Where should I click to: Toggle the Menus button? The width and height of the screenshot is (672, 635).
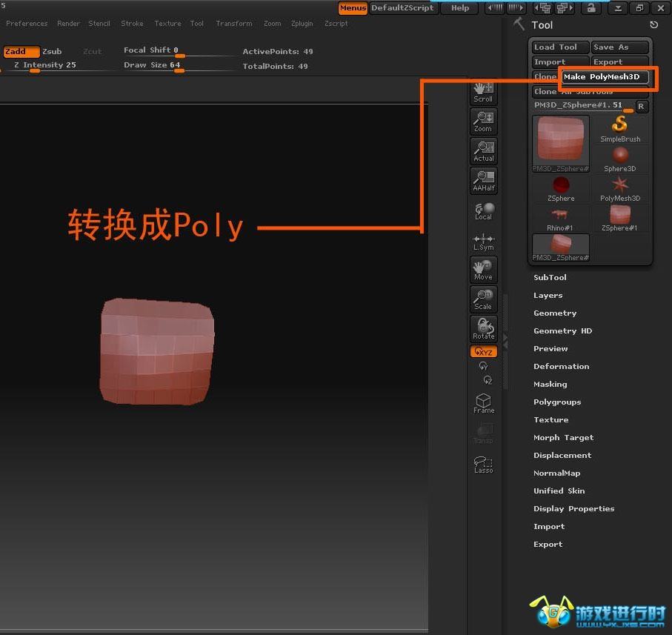tap(353, 7)
